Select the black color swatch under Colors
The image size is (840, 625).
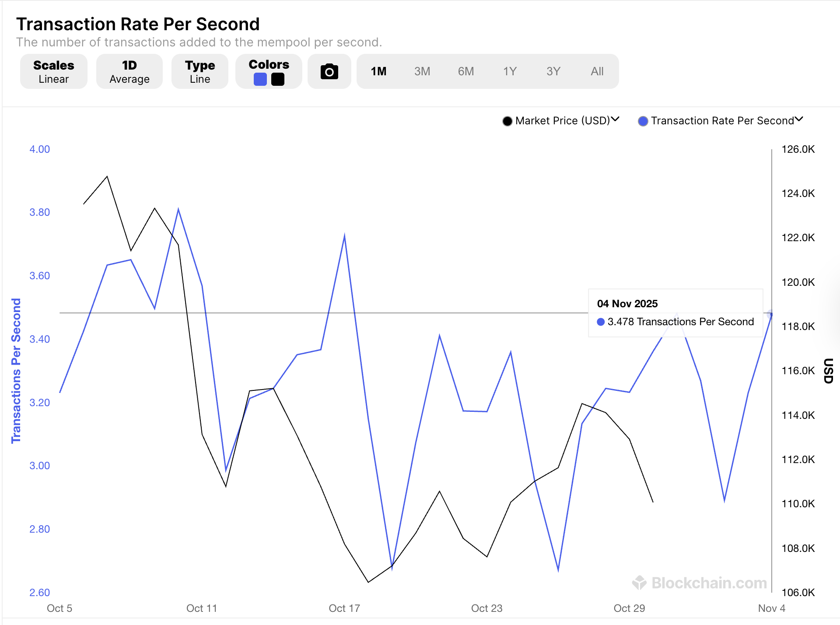click(x=277, y=79)
